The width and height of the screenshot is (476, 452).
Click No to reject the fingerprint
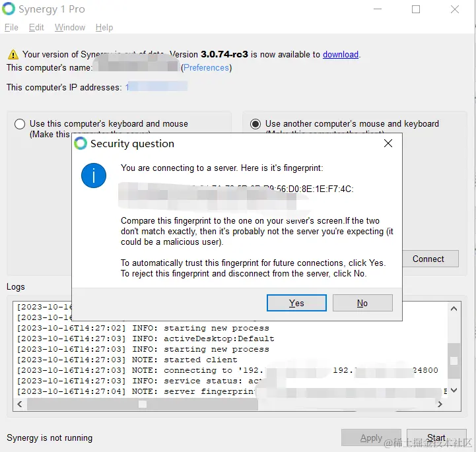(362, 303)
